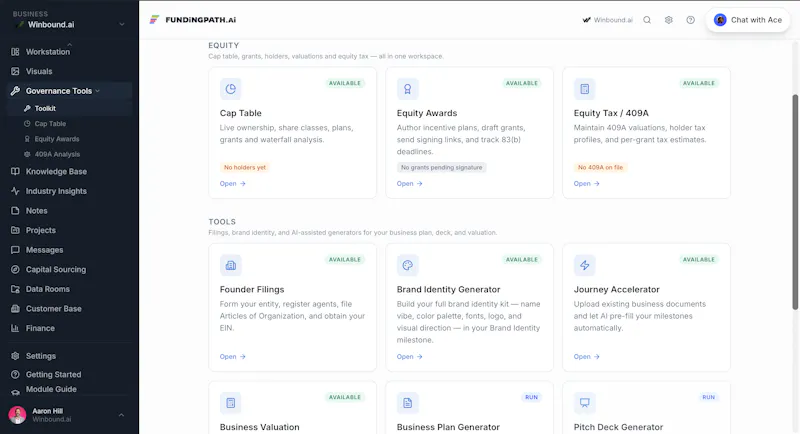
Task: Open the Cap Table card icon
Action: pyautogui.click(x=231, y=89)
